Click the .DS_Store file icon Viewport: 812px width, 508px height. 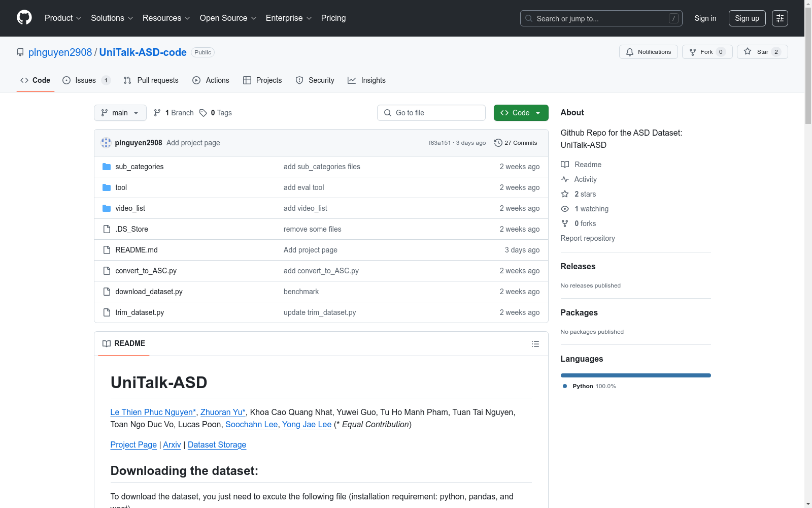tap(107, 229)
